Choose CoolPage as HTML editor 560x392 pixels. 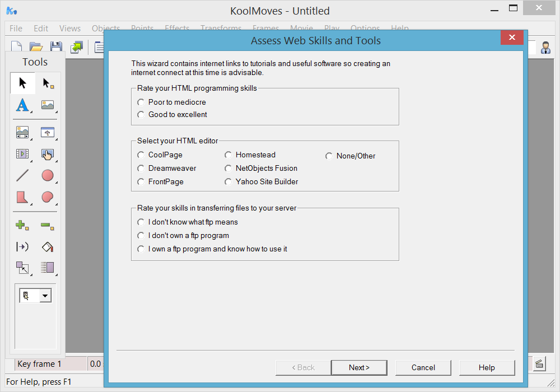point(160,155)
